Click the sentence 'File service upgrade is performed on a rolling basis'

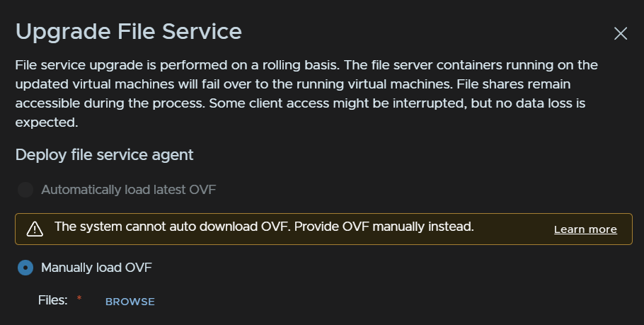[178, 65]
